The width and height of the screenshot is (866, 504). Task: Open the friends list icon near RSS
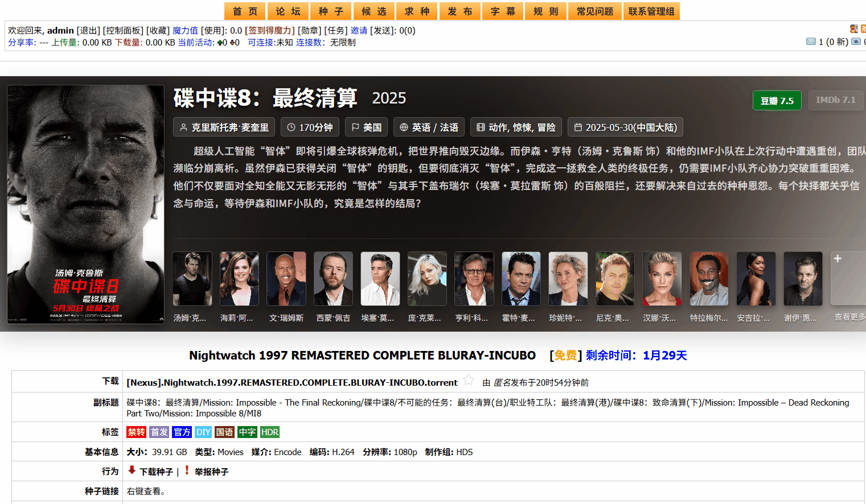pyautogui.click(x=853, y=29)
